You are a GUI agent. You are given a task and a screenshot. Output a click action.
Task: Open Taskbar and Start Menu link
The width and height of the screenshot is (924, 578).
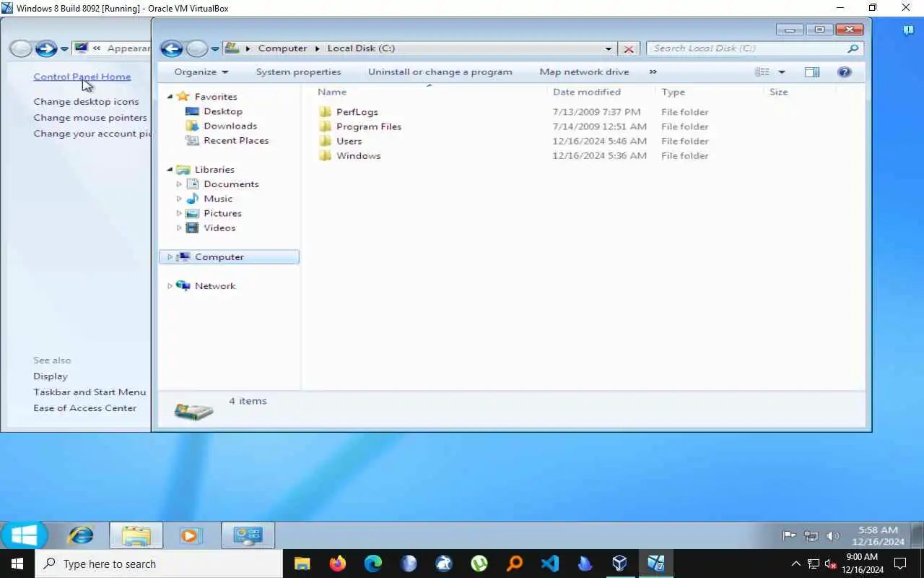(x=90, y=392)
